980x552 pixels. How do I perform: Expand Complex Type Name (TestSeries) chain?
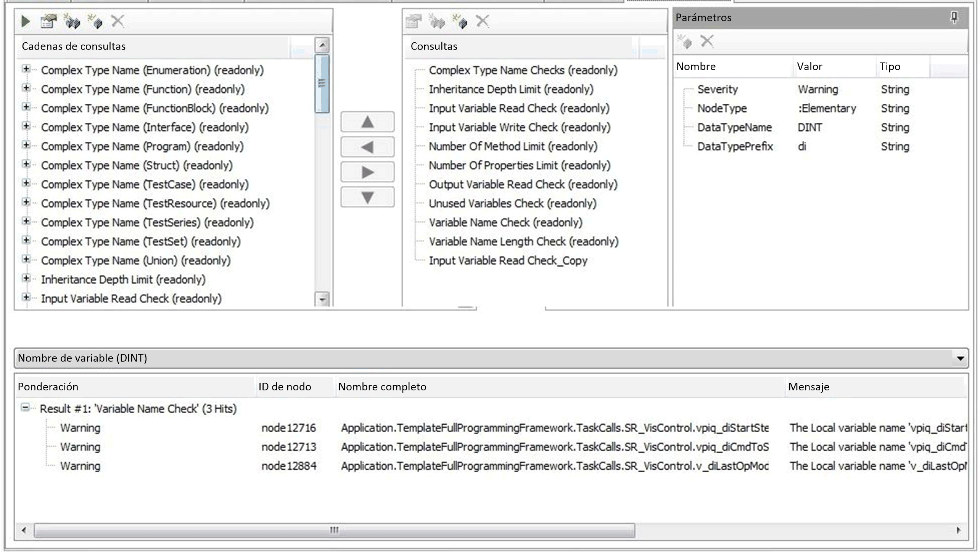pyautogui.click(x=26, y=221)
